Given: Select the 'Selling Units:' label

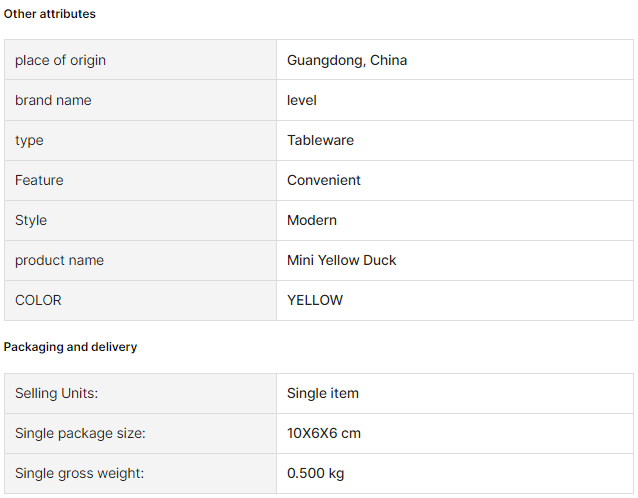Looking at the screenshot, I should point(57,393).
